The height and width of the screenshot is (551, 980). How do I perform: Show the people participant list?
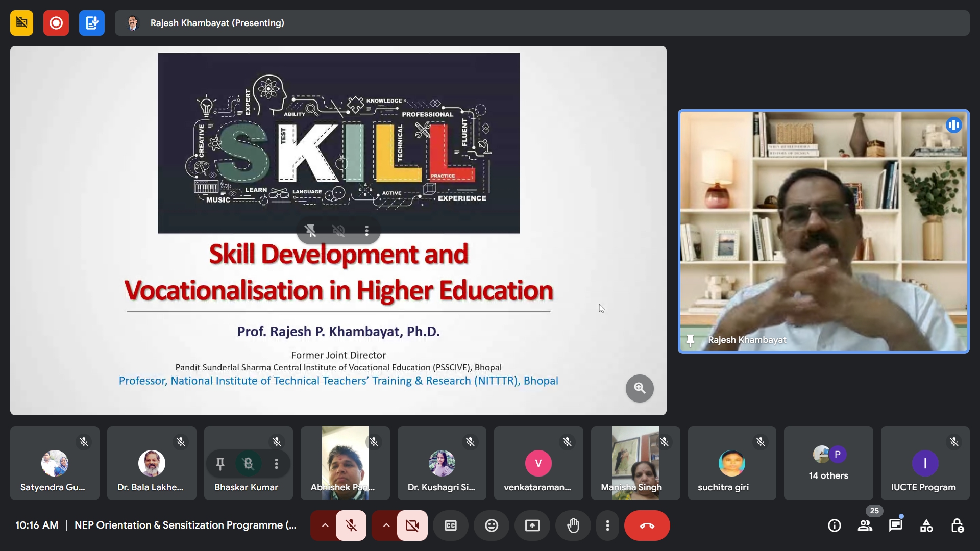(865, 525)
